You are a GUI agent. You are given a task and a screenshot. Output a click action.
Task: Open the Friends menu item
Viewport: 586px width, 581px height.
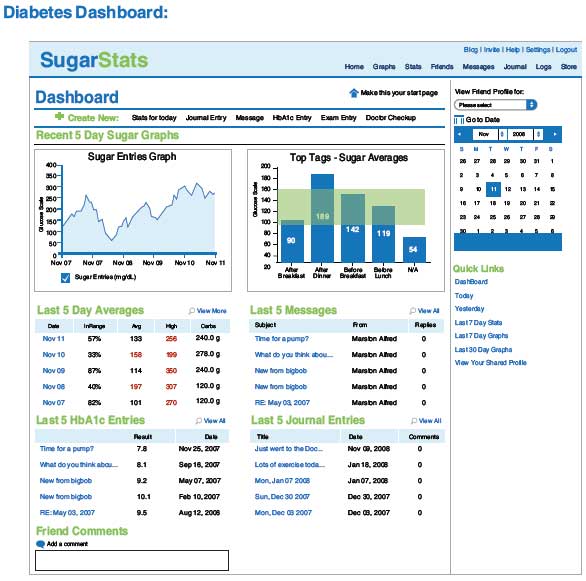[442, 67]
